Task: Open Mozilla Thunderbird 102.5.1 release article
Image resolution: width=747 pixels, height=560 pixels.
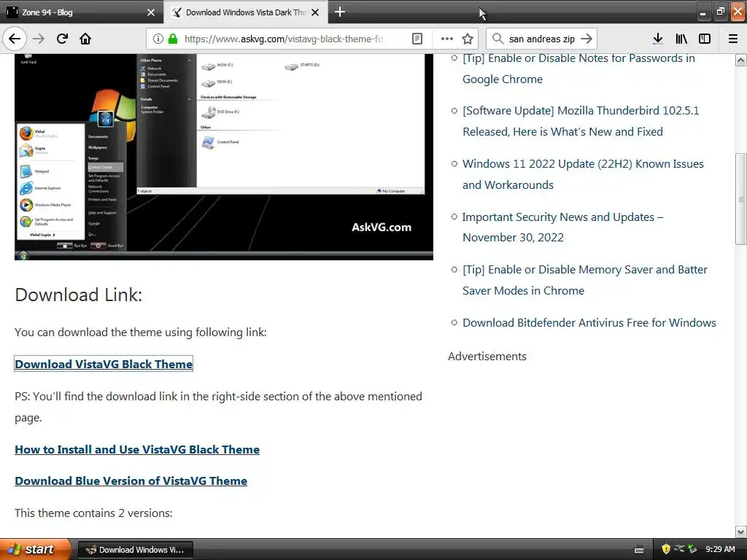Action: [581, 121]
